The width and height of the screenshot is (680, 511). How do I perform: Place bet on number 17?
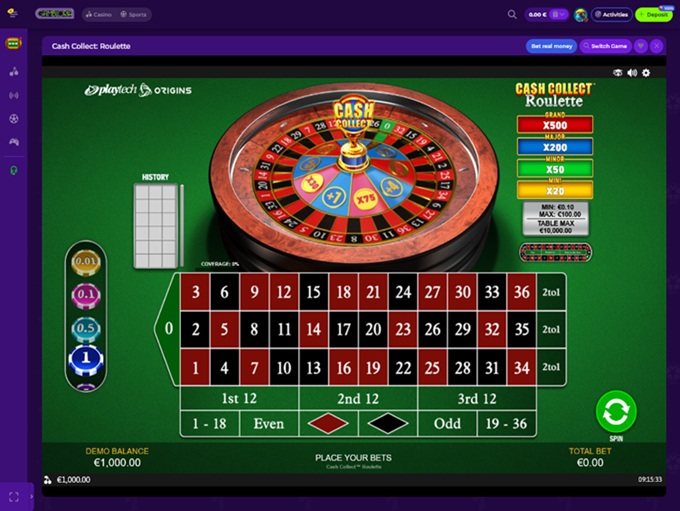[343, 330]
